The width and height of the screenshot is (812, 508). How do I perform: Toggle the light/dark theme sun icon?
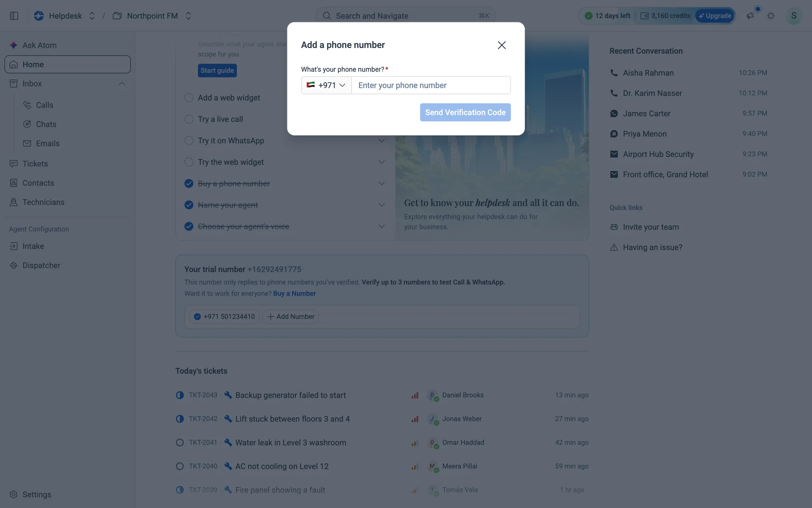pos(771,16)
